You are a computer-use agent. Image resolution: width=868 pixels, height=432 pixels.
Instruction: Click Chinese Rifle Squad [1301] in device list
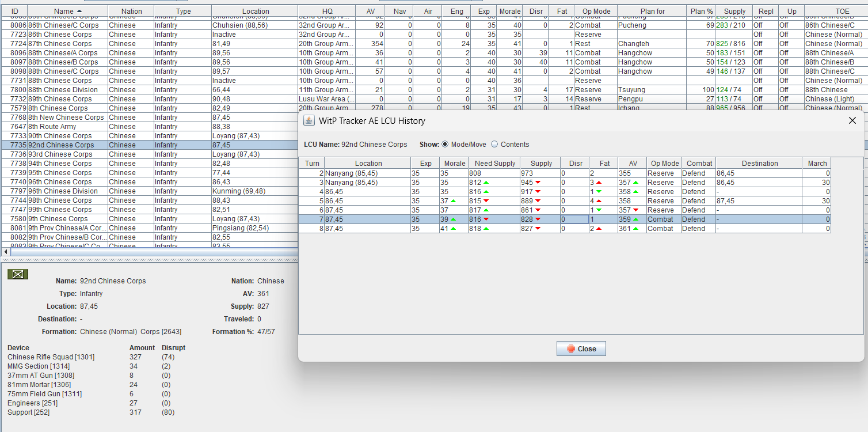pos(51,357)
